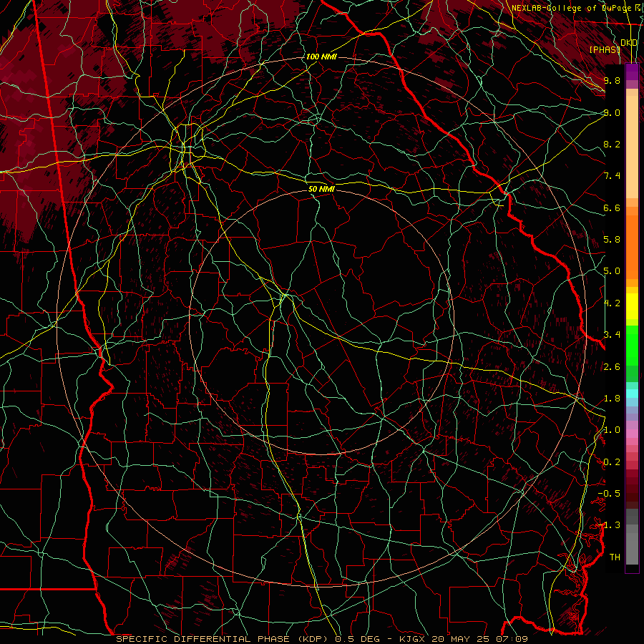Click the 'SPECIFIC DIFFERENTIAL PHASE (KDP)' product caption
The height and width of the screenshot is (644, 644).
pyautogui.click(x=223, y=639)
